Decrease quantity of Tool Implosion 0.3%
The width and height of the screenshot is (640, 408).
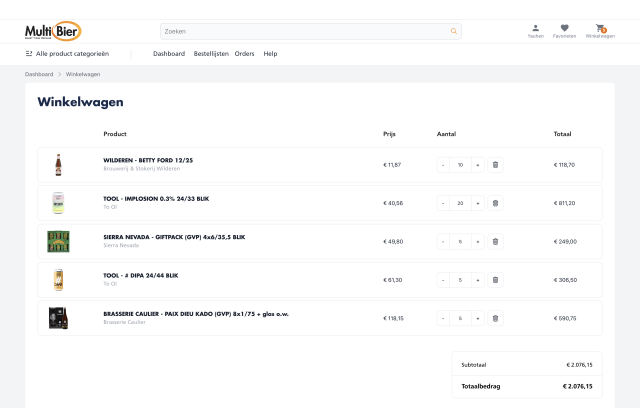(x=443, y=203)
